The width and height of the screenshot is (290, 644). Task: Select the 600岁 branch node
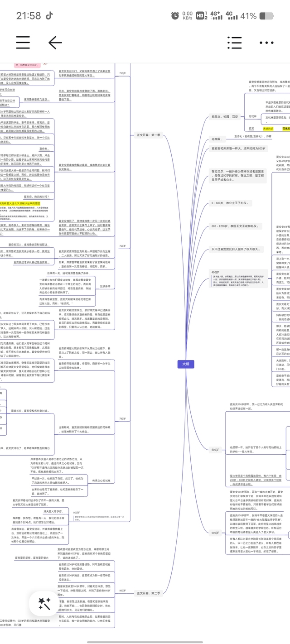(x=215, y=533)
